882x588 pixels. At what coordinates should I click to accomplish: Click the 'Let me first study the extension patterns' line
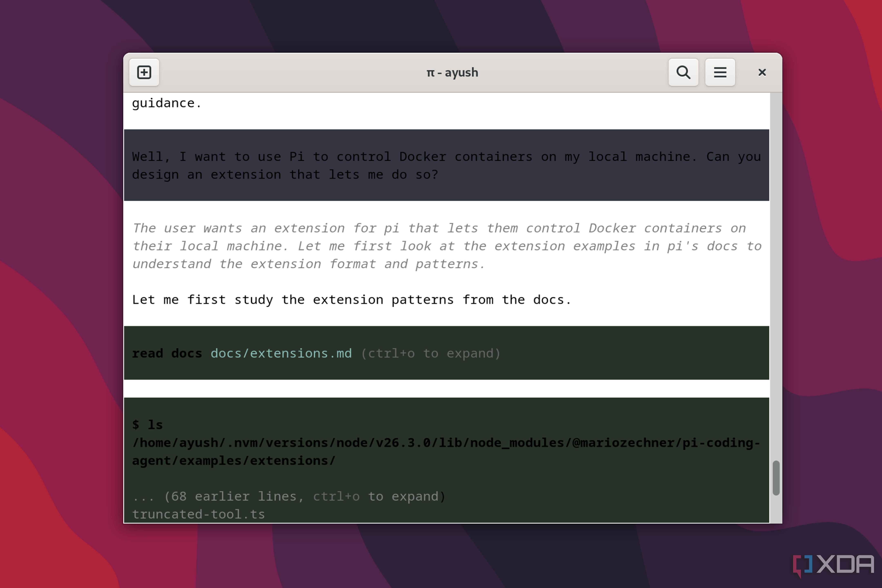[351, 300]
